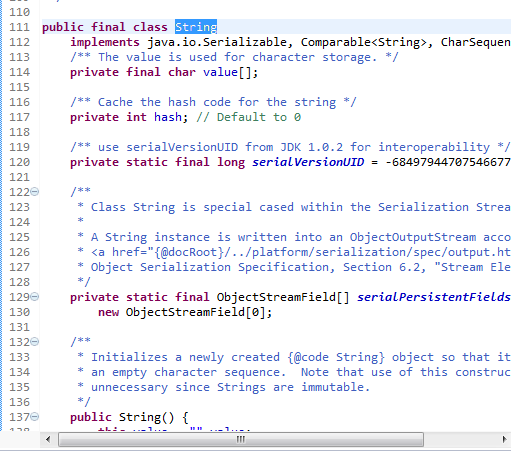Click the ObjectStreamField[] type on line 129
The width and height of the screenshot is (511, 451).
[283, 297]
